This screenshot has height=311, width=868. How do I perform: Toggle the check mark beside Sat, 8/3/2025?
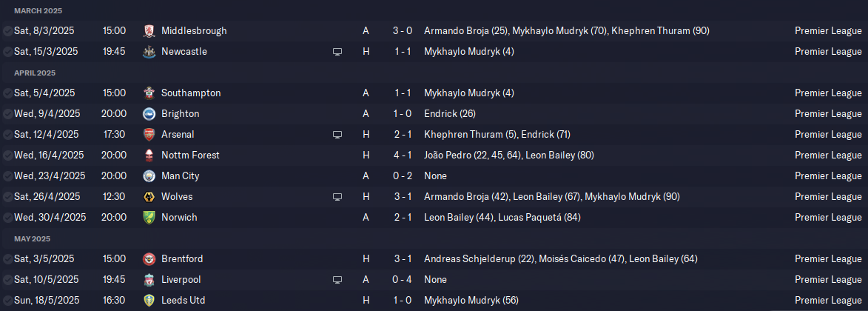7,31
